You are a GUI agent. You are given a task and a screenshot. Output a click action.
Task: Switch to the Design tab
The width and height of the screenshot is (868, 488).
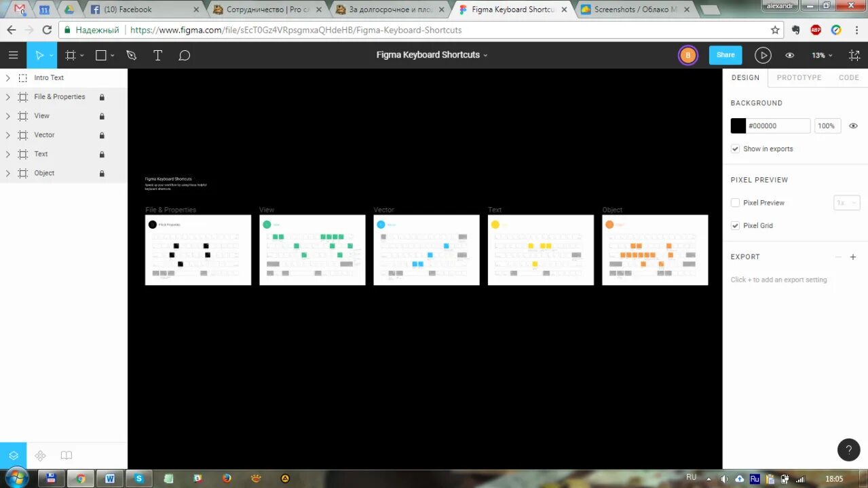(745, 77)
